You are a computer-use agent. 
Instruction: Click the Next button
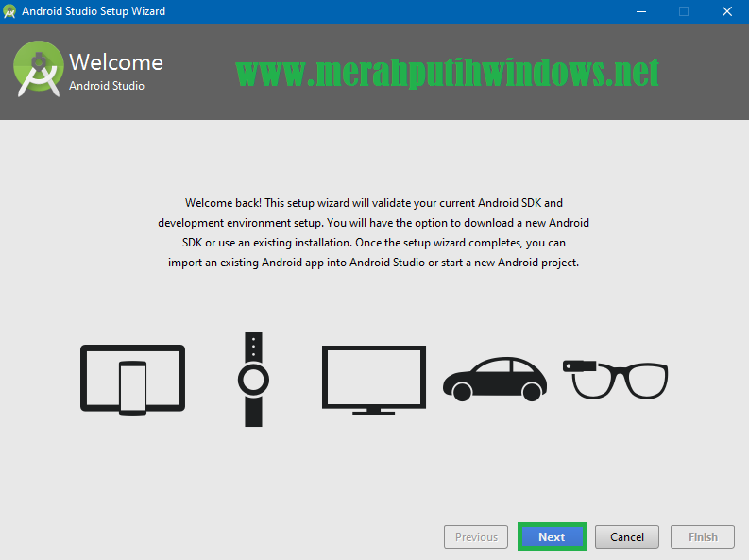pos(553,536)
